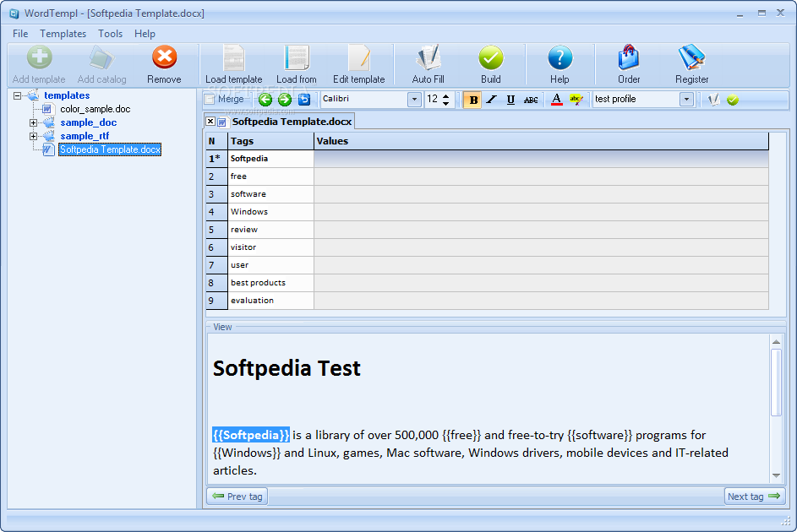
Task: Click the blue refresh icon
Action: point(304,100)
